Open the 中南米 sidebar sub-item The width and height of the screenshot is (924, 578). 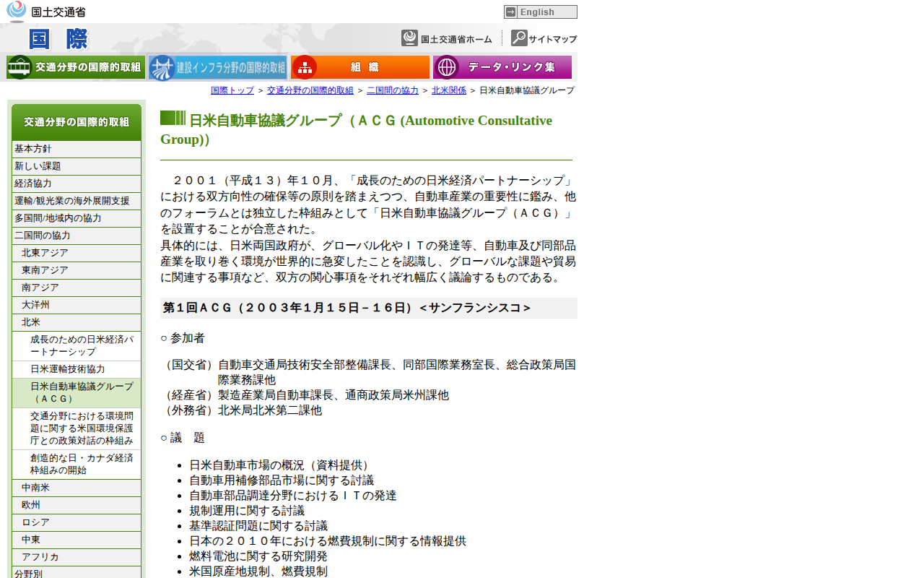[77, 488]
